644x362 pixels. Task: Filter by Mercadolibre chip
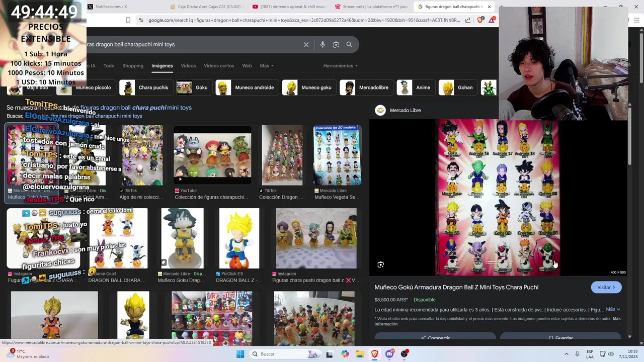click(x=366, y=87)
